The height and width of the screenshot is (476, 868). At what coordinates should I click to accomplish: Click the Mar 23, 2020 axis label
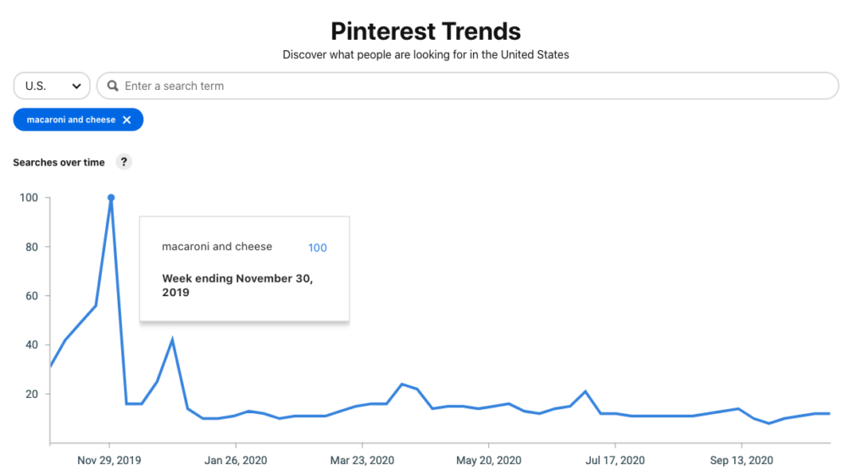pos(362,461)
